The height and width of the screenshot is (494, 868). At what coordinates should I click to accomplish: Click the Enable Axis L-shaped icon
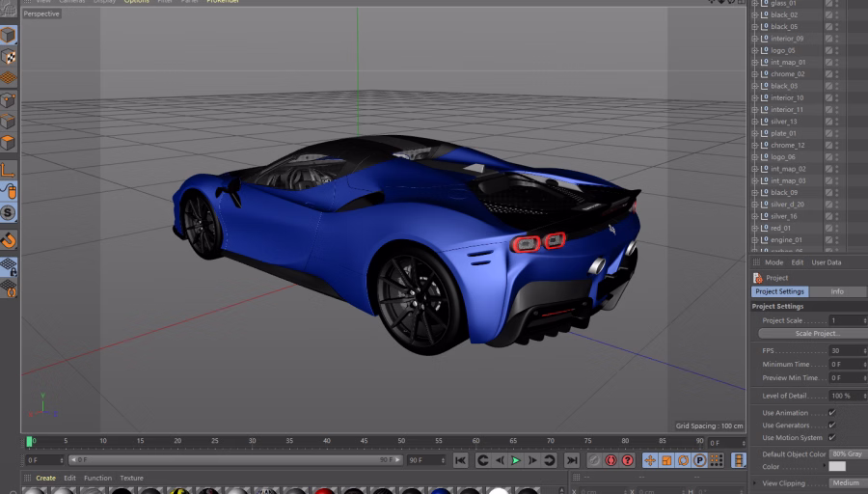pos(9,170)
